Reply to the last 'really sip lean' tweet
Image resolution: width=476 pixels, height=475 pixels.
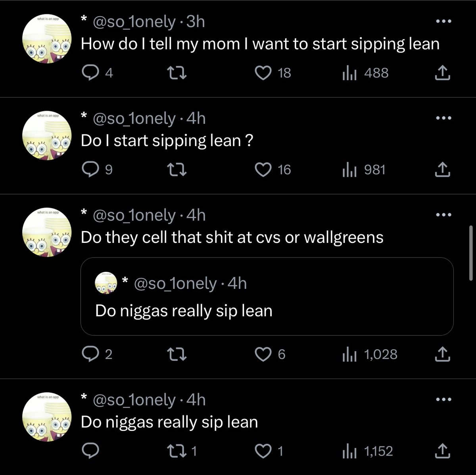[90, 451]
